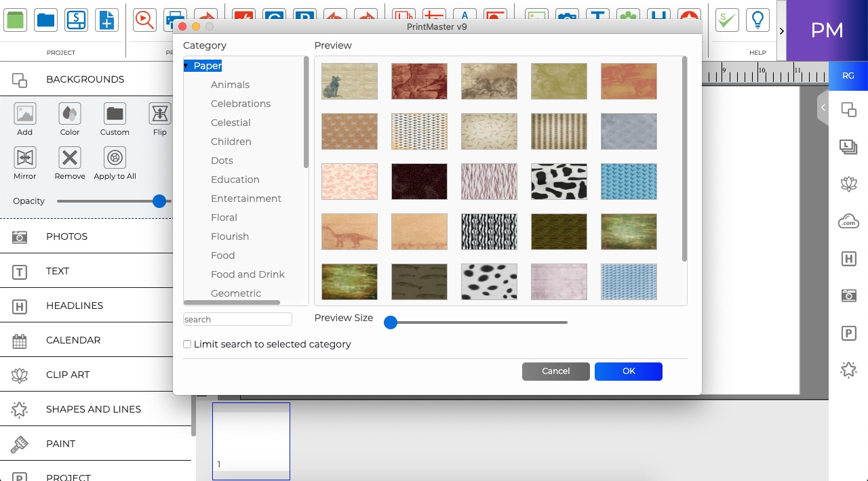Image resolution: width=868 pixels, height=481 pixels.
Task: Enable Limit search to selected category
Action: coord(187,344)
